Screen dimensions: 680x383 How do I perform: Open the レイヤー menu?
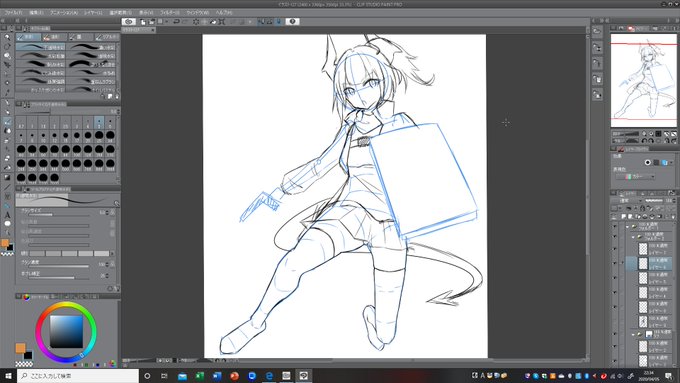point(93,13)
